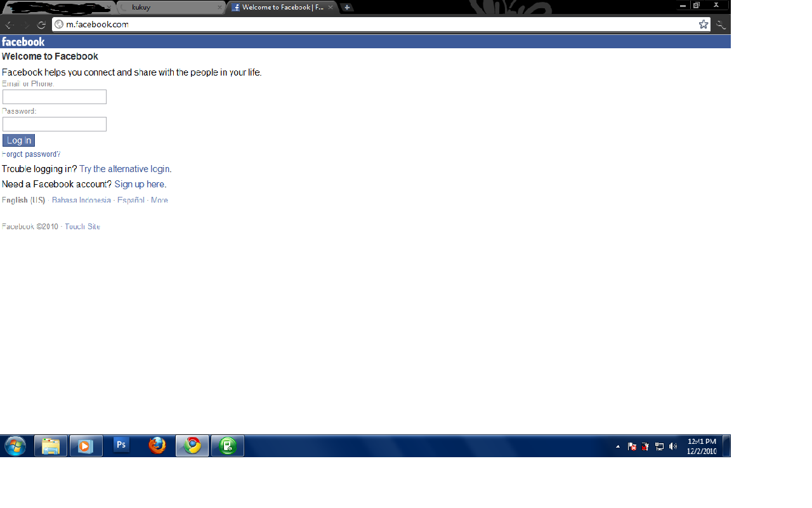Viewport: 812px width, 508px height.
Task: Restore down the Chrome window
Action: coord(697,5)
